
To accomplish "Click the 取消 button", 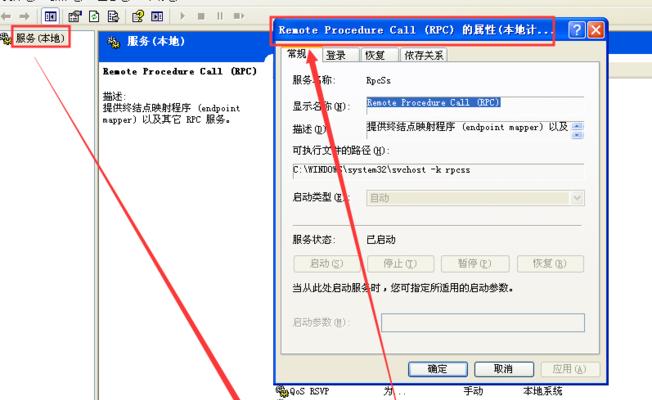I will click(504, 369).
